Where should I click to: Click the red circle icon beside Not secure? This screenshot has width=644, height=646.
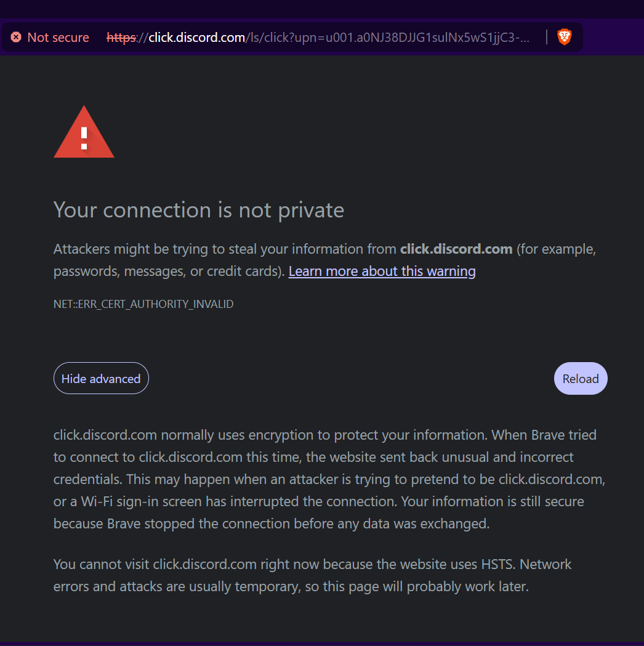point(16,38)
